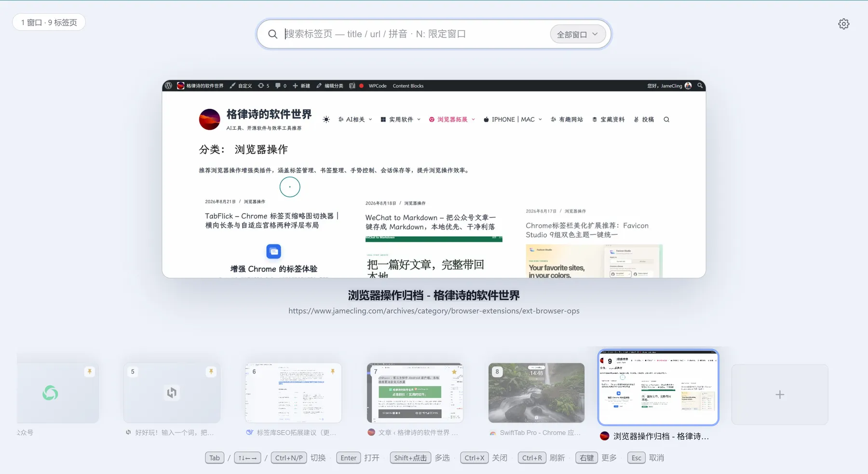Click the tab title '标签库SEO拓展建议（更…'
The width and height of the screenshot is (868, 474).
(x=297, y=433)
